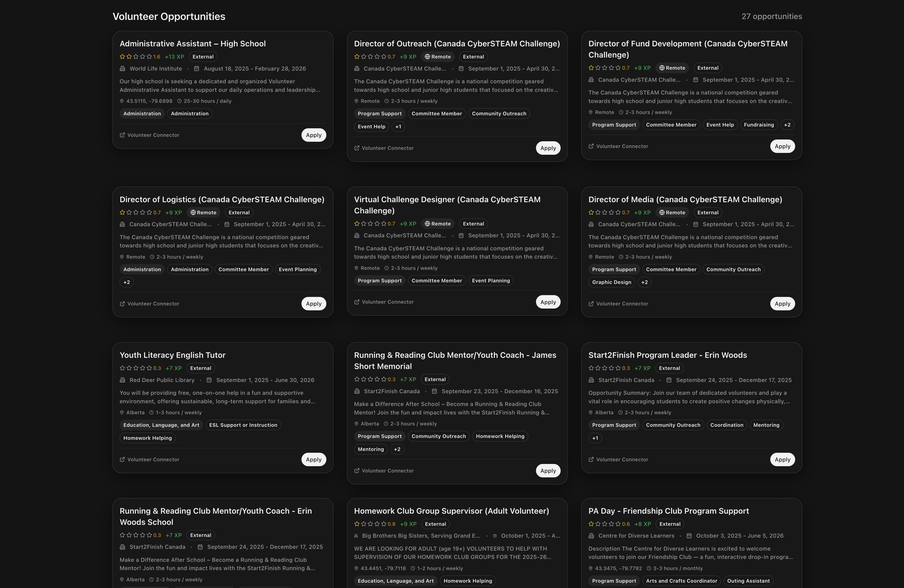Apply to Administrative Assistant – High School
This screenshot has height=588, width=904.
313,135
